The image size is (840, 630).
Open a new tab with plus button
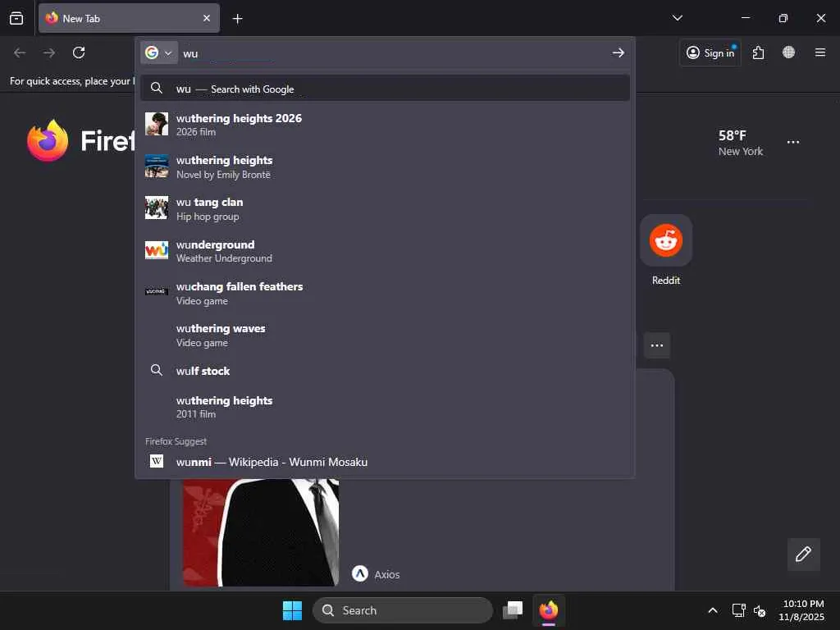[x=237, y=19]
